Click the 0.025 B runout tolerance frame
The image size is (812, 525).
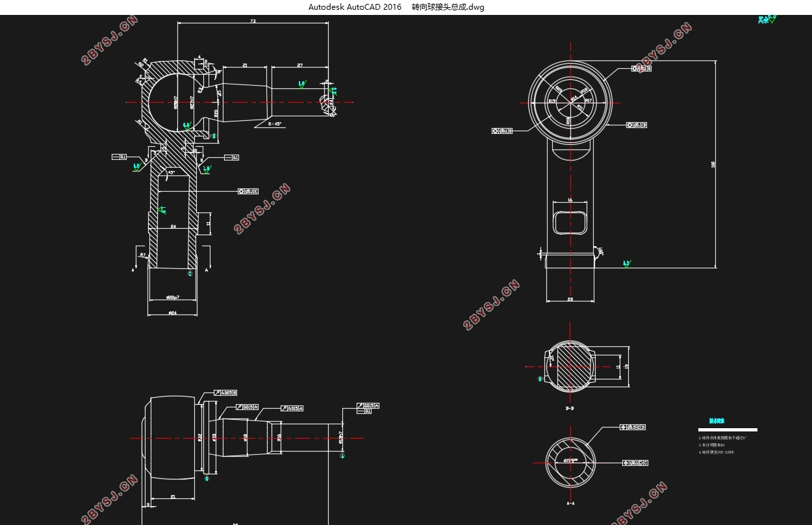tap(225, 392)
